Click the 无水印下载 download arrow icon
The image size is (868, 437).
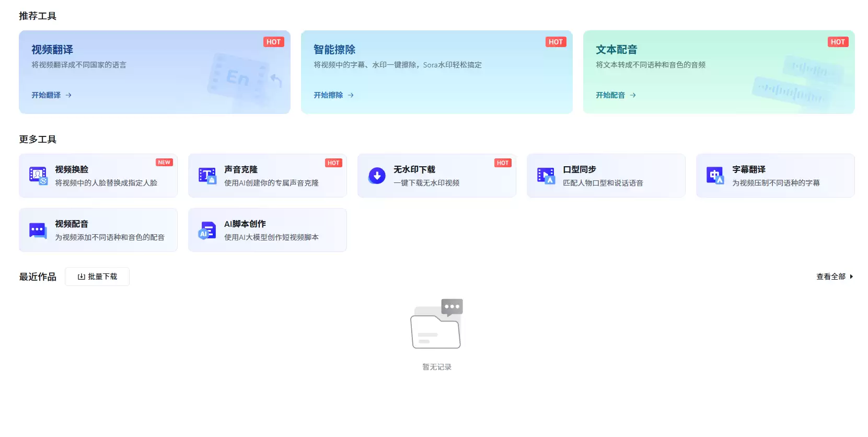[x=377, y=176]
